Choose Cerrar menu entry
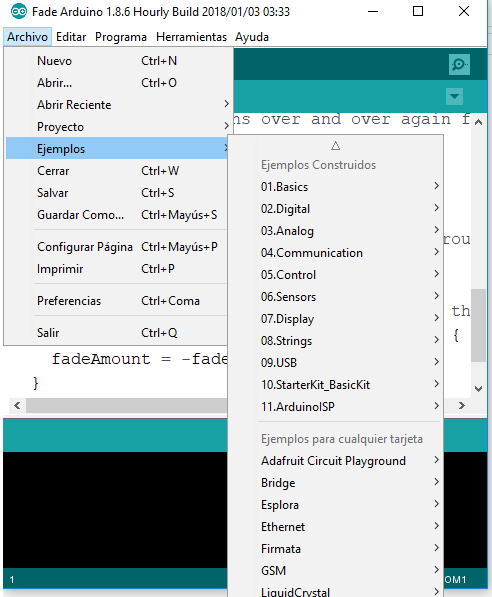 (117, 171)
